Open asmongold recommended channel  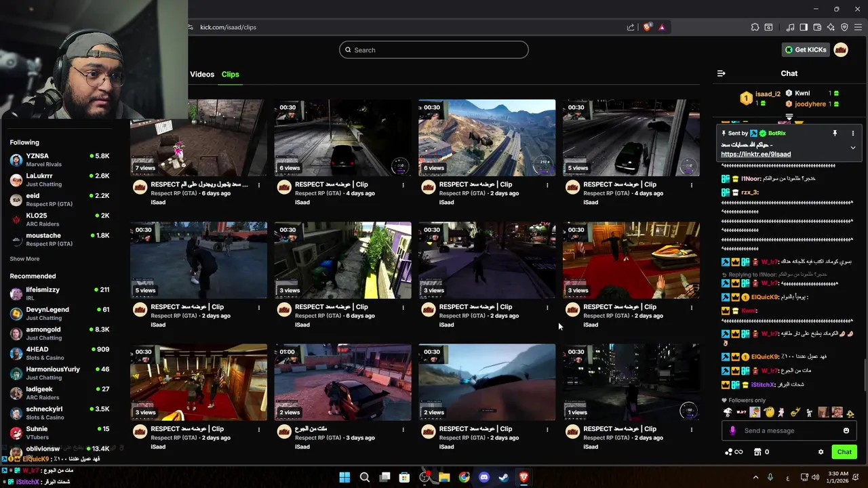point(60,333)
